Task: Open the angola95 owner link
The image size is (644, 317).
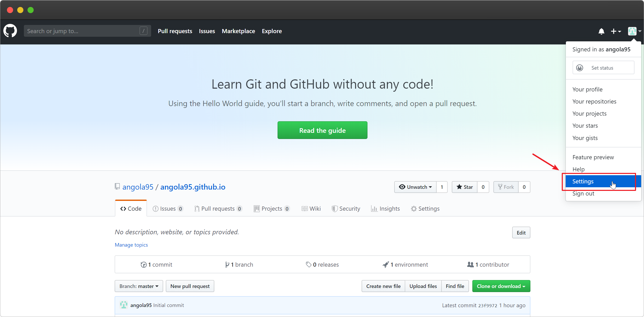Action: pos(138,187)
